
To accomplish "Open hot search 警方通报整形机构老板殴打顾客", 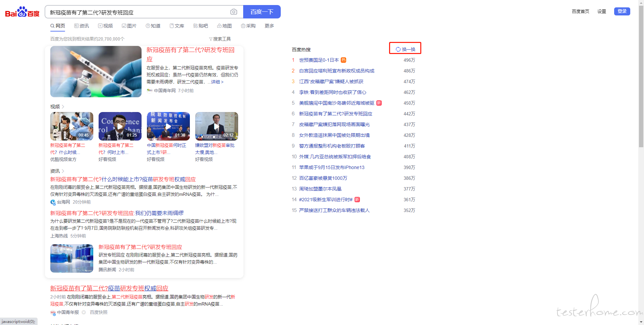I will (x=332, y=146).
